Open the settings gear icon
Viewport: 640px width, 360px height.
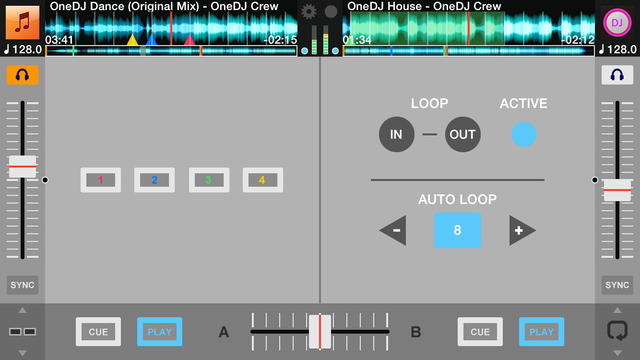[309, 11]
